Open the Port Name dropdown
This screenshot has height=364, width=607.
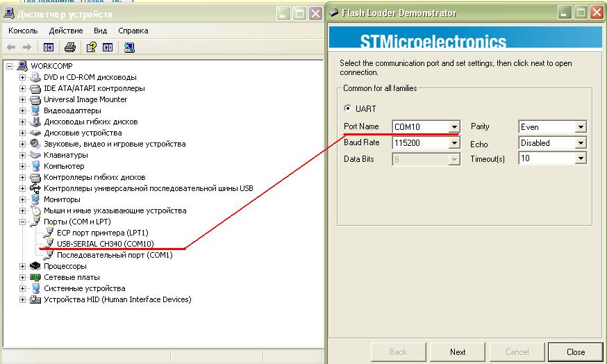[454, 127]
